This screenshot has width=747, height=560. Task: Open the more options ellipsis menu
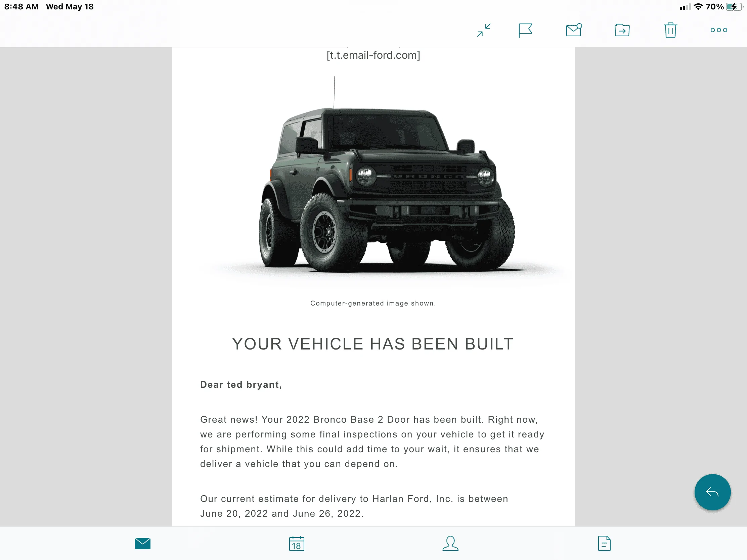(719, 30)
